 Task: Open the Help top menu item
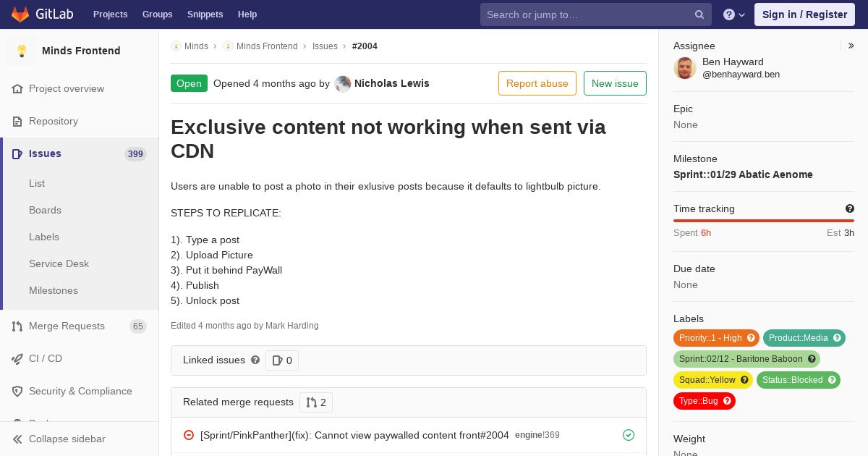click(247, 14)
